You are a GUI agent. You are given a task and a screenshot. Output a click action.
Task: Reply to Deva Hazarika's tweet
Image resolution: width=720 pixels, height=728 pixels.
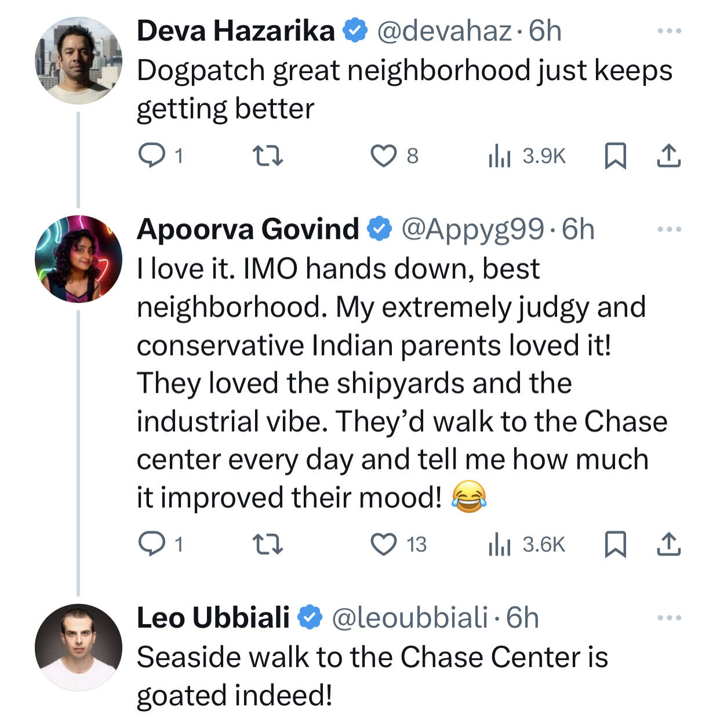tap(152, 155)
